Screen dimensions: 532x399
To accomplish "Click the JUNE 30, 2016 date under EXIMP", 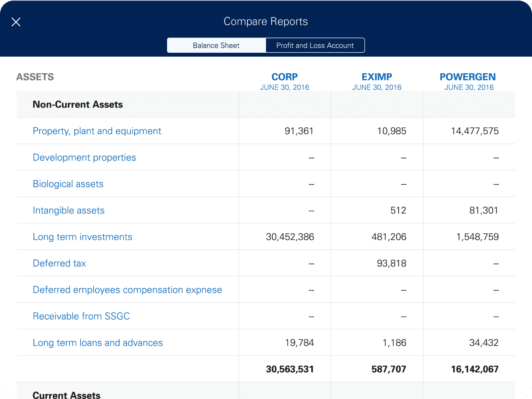I will [x=377, y=87].
